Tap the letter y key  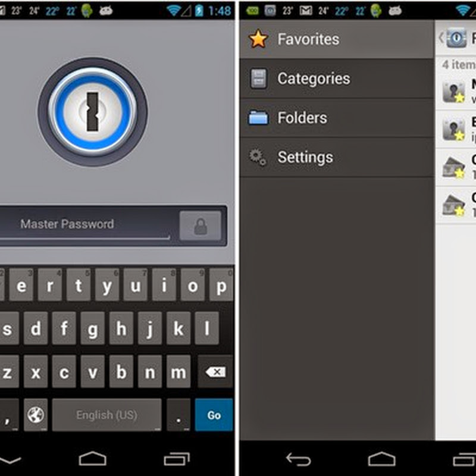(x=107, y=285)
